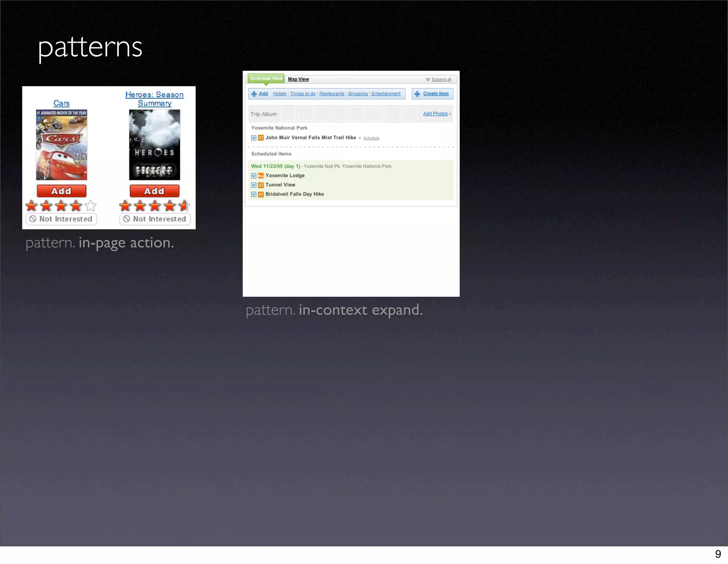This screenshot has width=728, height=564.
Task: Click the camera icon beside John Muir hike
Action: 261,138
